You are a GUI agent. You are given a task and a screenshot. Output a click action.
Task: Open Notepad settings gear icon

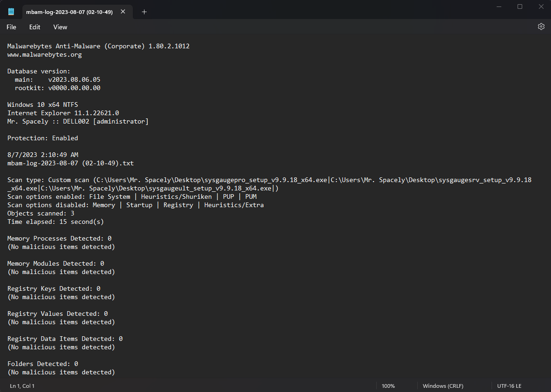(x=541, y=26)
